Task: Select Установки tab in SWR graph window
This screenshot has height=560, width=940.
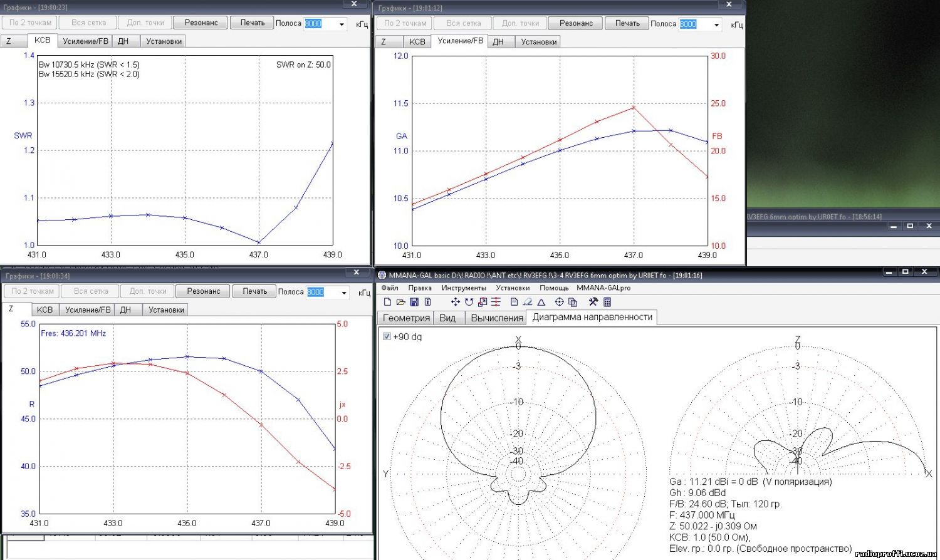Action: point(164,41)
